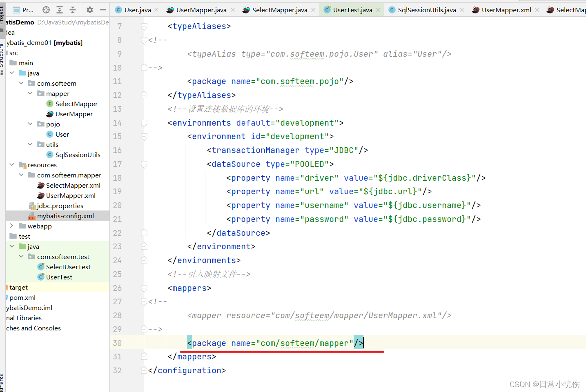Collapse the pojo package node
This screenshot has height=392, width=586.
coord(30,124)
